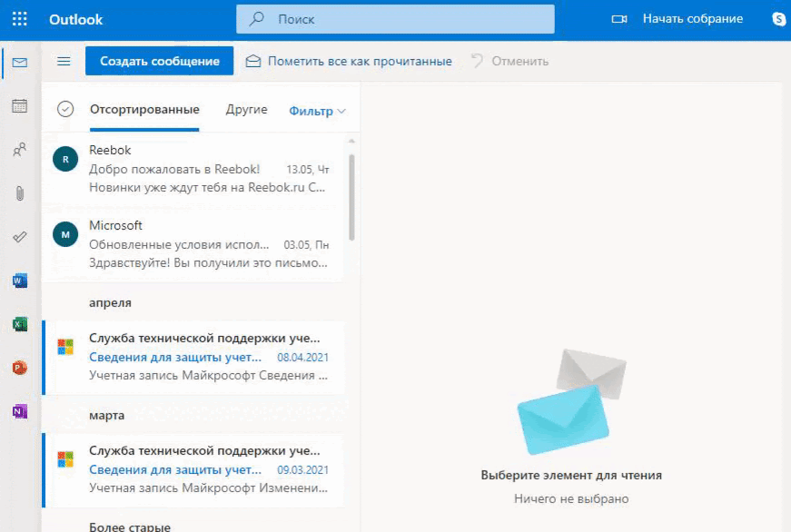Toggle the select-all messages circle
This screenshot has width=791, height=532.
click(65, 109)
